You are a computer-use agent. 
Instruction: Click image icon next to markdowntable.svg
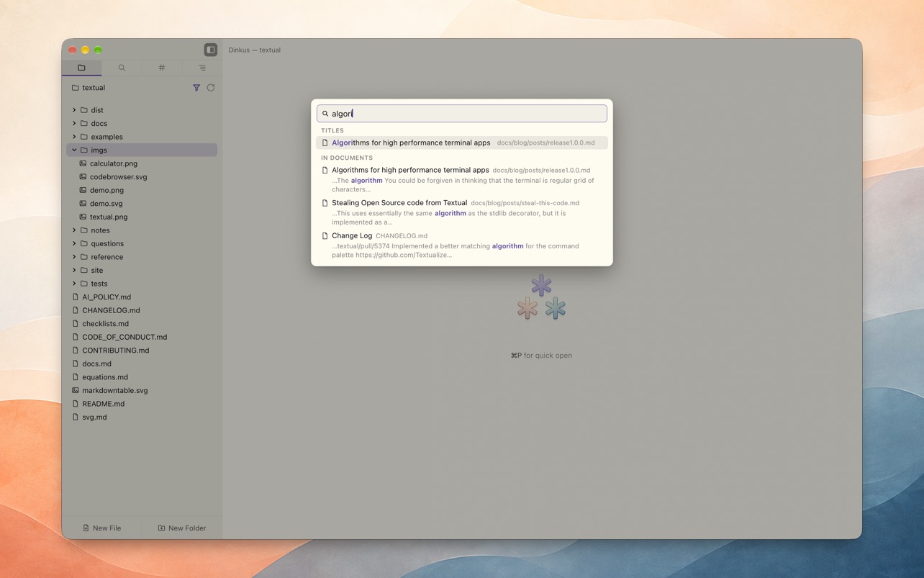pos(75,390)
